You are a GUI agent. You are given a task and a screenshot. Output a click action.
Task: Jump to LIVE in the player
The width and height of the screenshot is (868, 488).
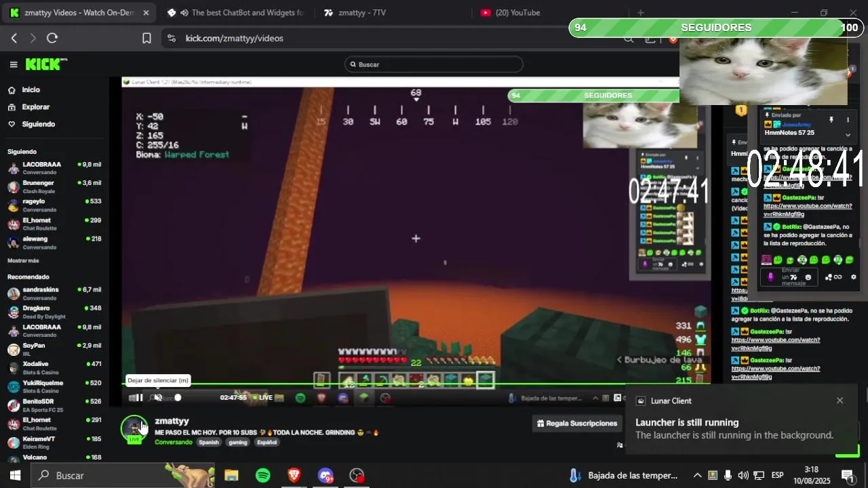pos(262,398)
